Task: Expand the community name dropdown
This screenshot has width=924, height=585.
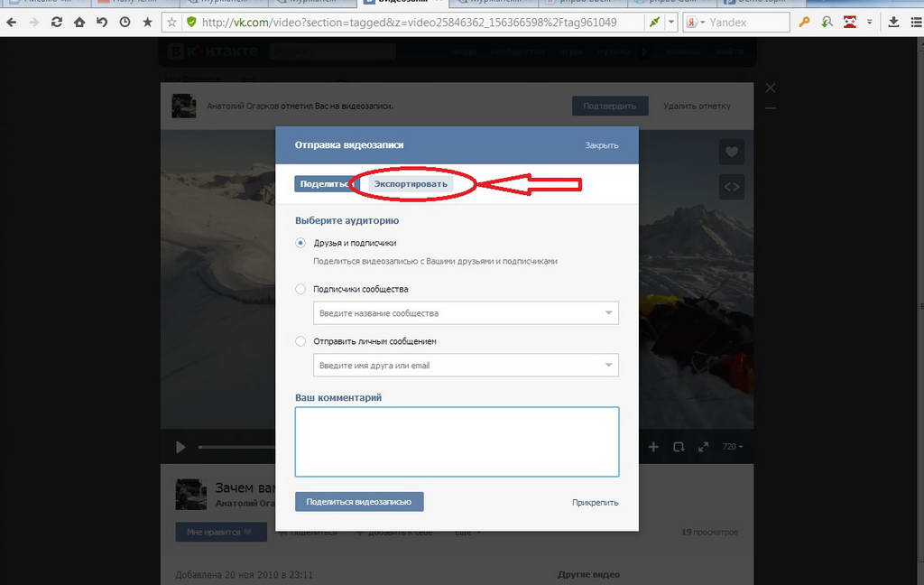Action: coord(609,313)
